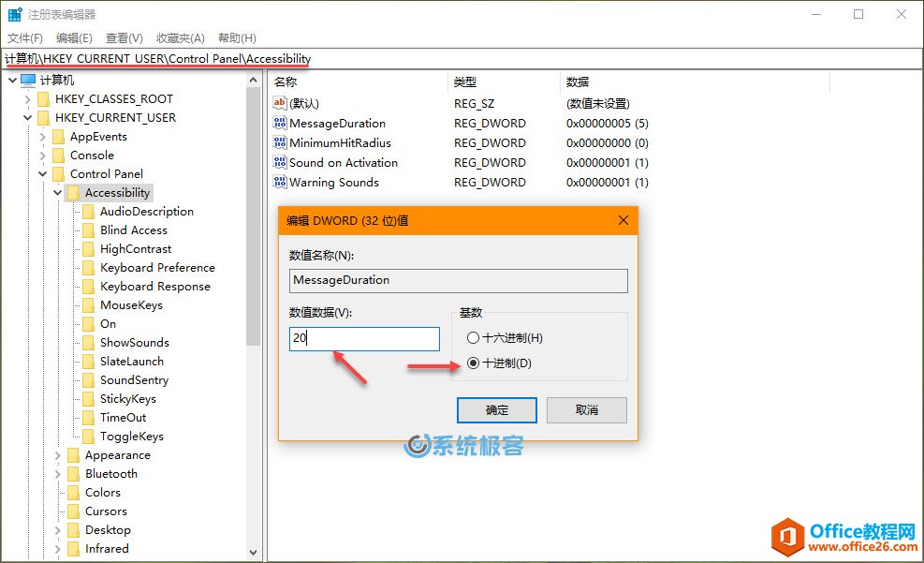Screen dimensions: 924x563
Task: Open the 编辑(E) menu
Action: [74, 38]
